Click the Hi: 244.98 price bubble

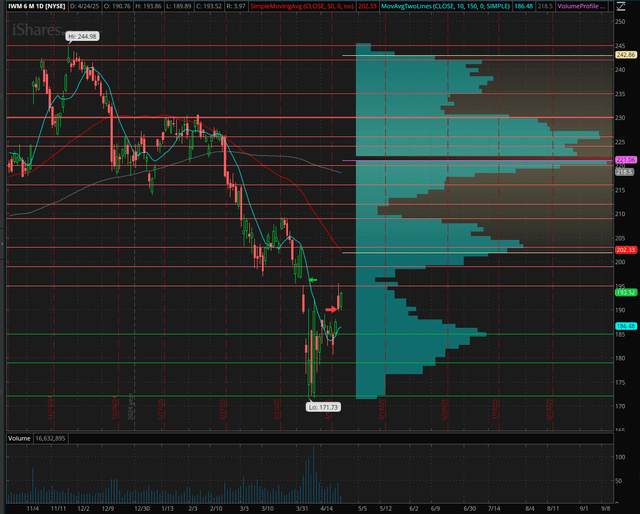pos(82,36)
